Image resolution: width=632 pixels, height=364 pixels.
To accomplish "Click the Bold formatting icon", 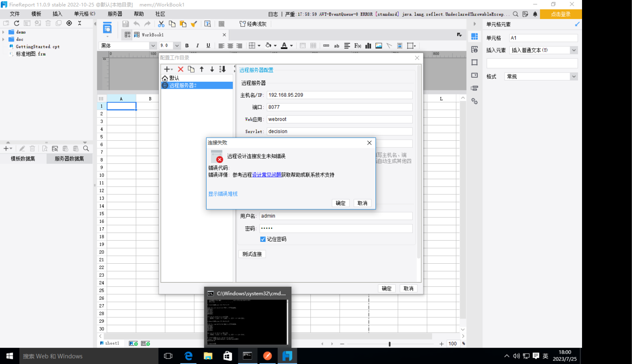I will click(x=187, y=46).
